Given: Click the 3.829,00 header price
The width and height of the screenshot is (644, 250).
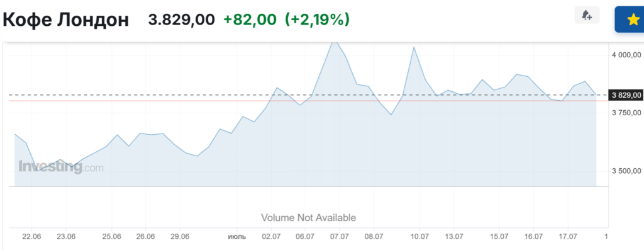Looking at the screenshot, I should click(181, 20).
